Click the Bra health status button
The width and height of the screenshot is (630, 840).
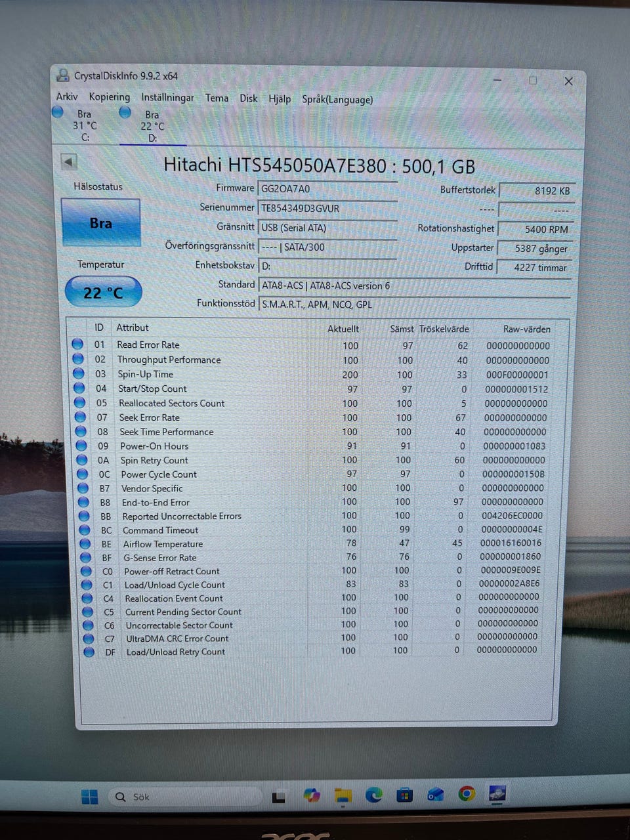pos(100,223)
